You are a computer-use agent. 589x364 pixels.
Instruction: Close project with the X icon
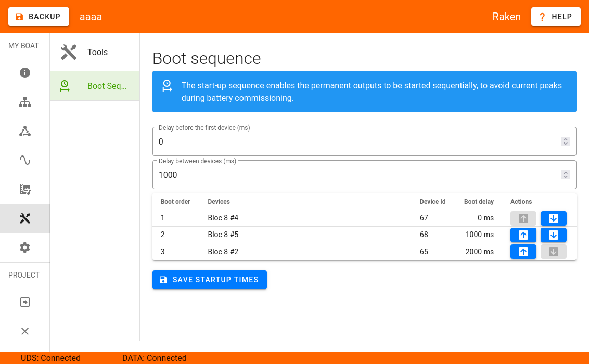pos(25,331)
